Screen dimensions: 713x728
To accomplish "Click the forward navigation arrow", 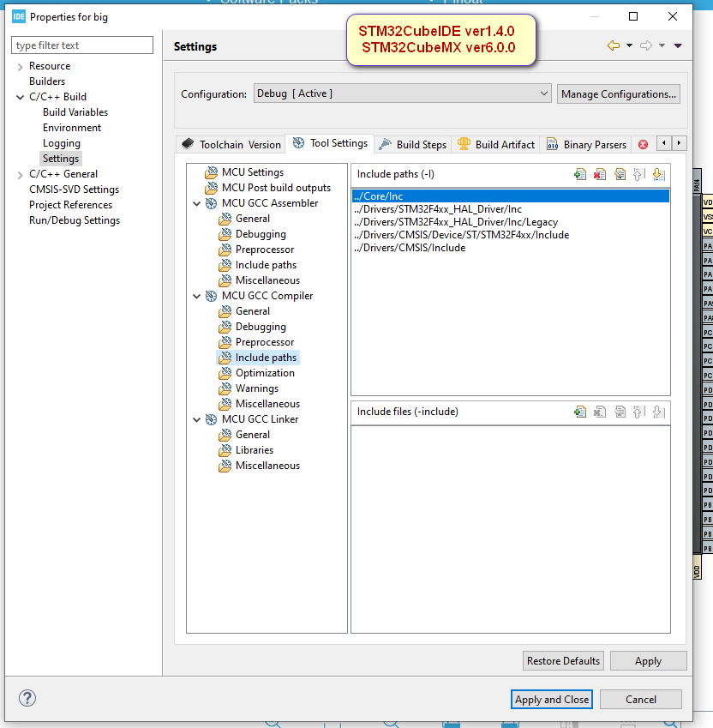I will 646,45.
